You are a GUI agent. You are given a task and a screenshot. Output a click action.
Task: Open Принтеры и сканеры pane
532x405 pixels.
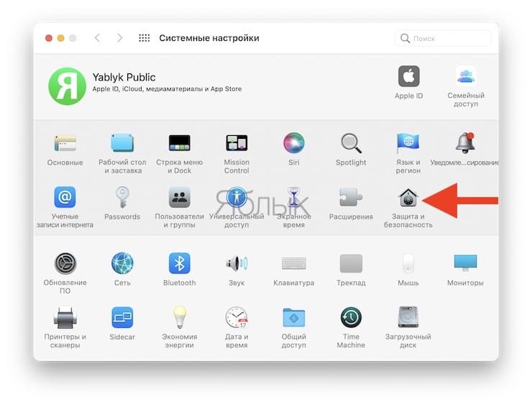[65, 317]
